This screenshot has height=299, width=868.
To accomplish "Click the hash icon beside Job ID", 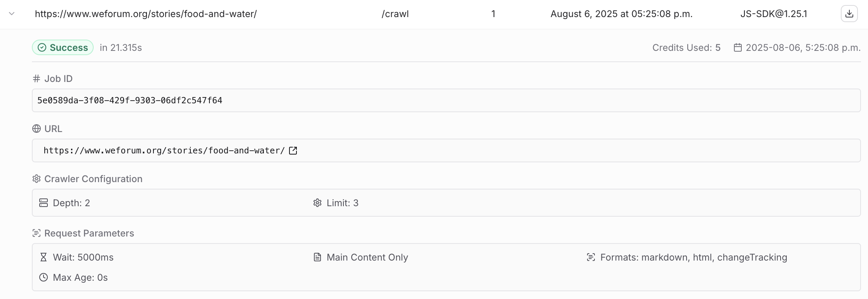I will (x=37, y=79).
